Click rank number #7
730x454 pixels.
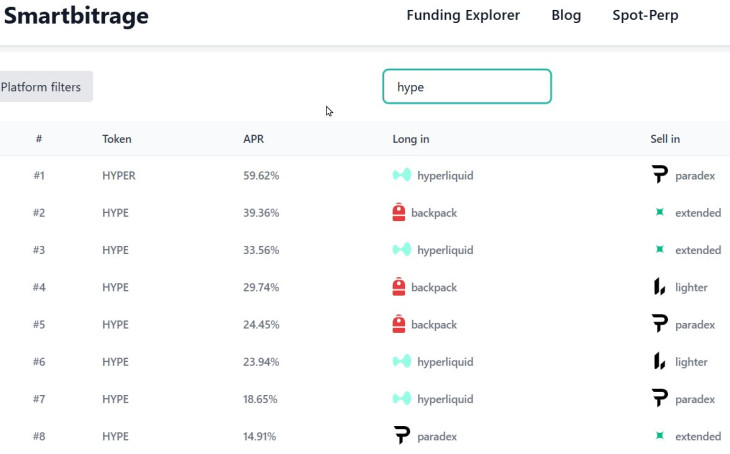pyautogui.click(x=39, y=399)
